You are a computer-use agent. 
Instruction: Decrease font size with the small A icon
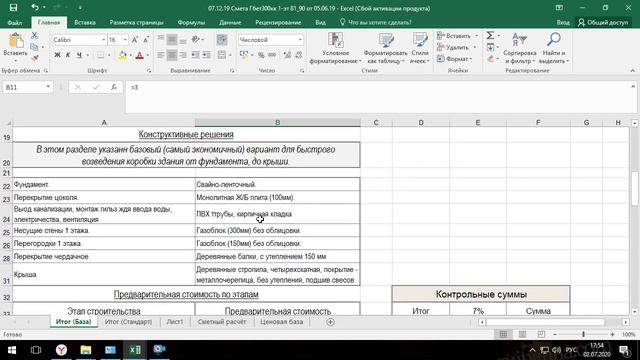click(x=146, y=40)
